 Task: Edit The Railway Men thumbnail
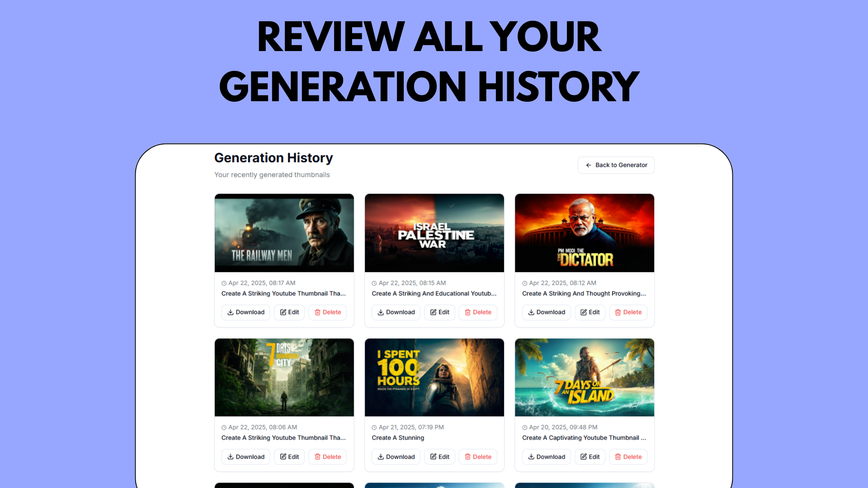289,312
